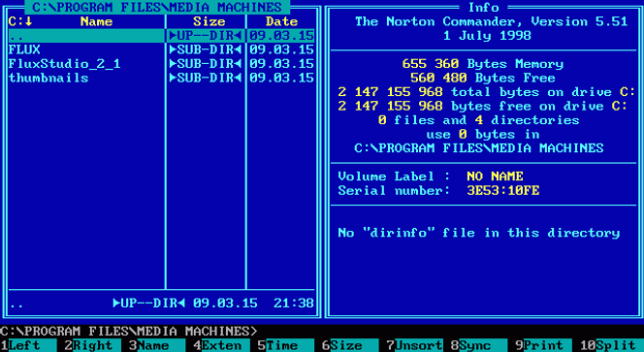Viewport: 644px width, 352px height.
Task: Click the path shown in Info panel
Action: click(479, 147)
